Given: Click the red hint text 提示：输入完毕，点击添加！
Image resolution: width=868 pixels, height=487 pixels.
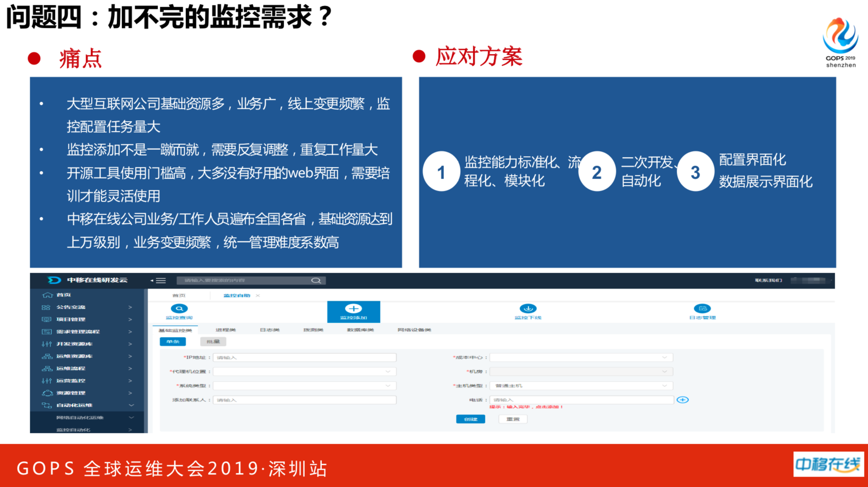Looking at the screenshot, I should coord(527,407).
